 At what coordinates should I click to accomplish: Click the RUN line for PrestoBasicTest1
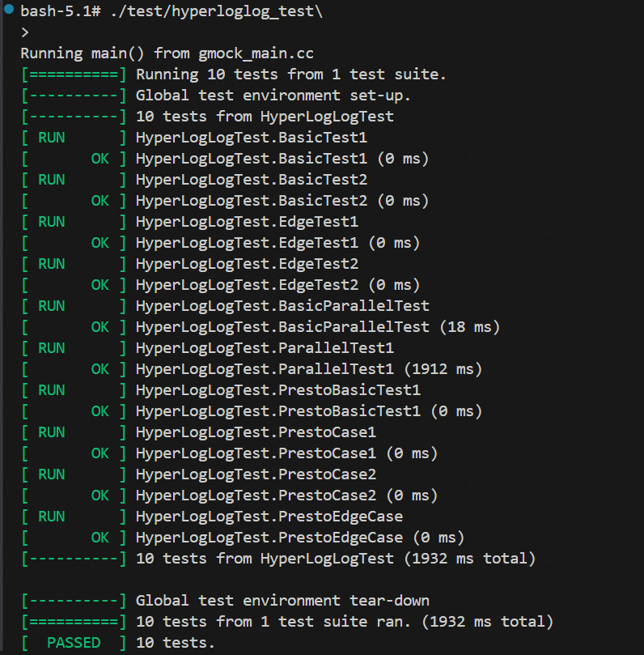(278, 390)
